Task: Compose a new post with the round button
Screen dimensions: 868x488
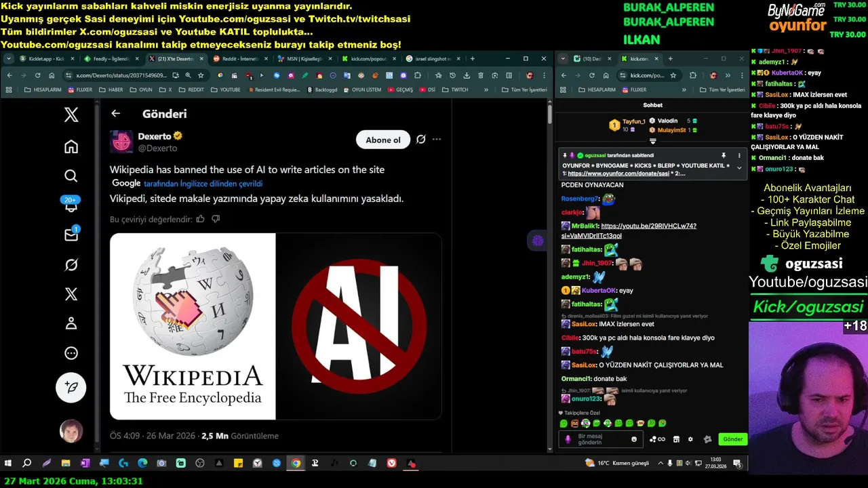Action: [71, 388]
